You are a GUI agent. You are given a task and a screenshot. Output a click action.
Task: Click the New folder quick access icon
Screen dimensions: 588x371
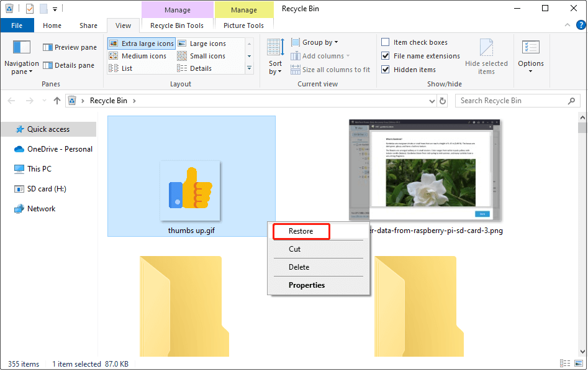(43, 8)
